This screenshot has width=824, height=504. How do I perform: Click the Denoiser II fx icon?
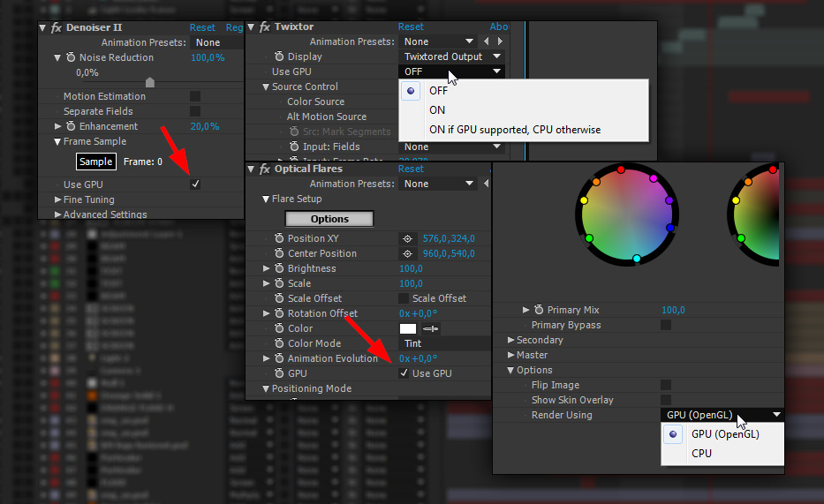click(57, 27)
